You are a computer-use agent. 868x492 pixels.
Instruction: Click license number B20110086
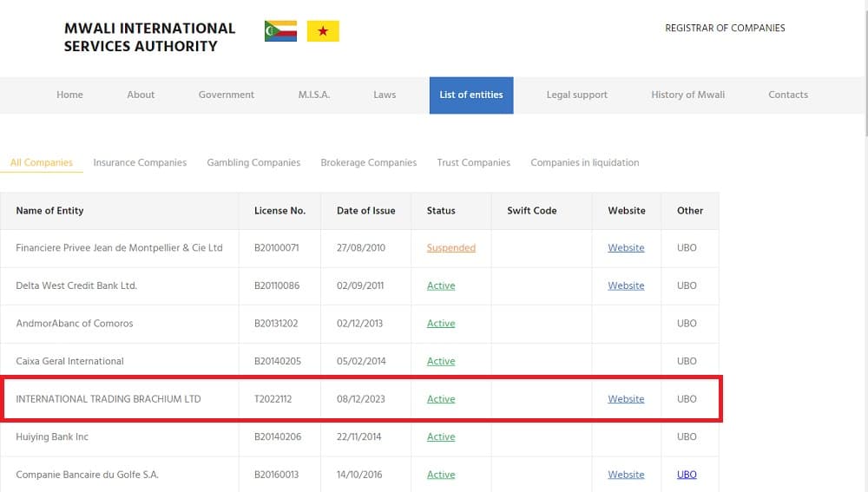[x=277, y=285]
